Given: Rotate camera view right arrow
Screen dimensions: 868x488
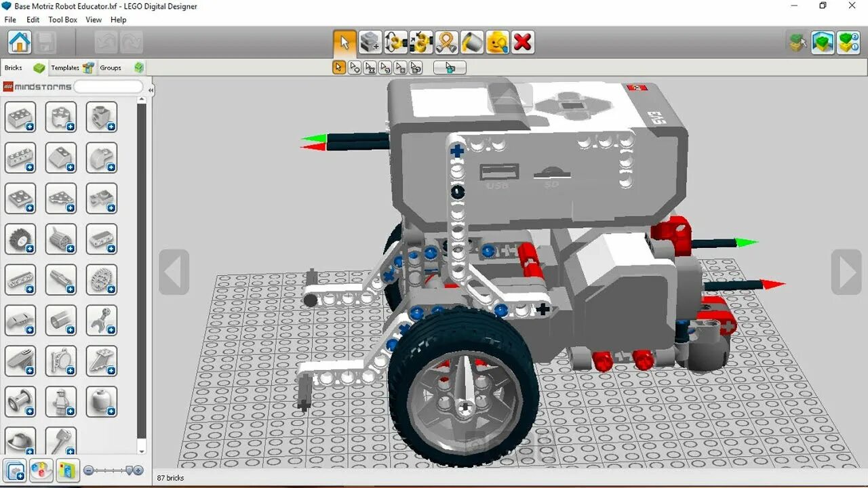Looking at the screenshot, I should coord(846,272).
